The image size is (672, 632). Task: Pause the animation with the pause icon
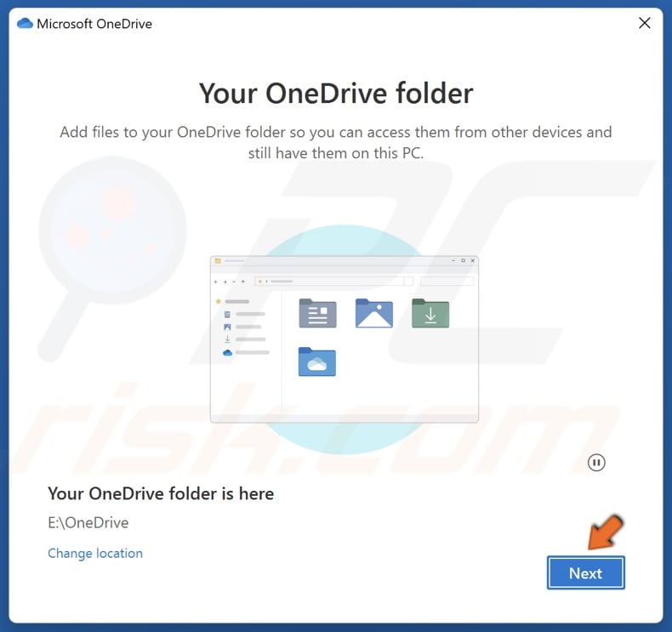[596, 463]
